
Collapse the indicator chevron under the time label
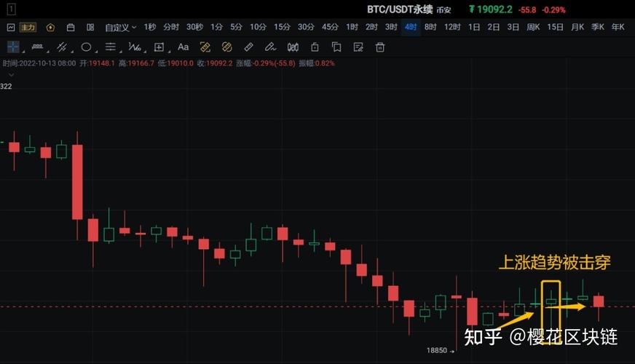tap(11, 74)
